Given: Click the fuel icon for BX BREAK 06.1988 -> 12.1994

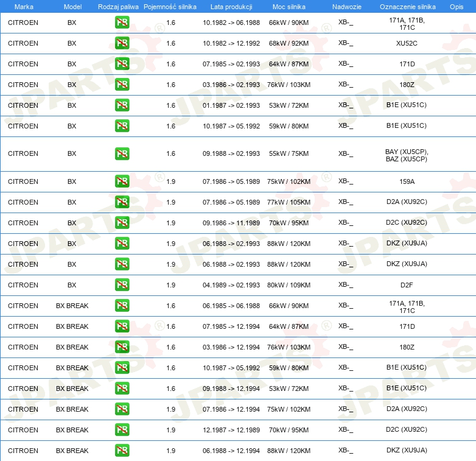Looking at the screenshot, I should click(x=122, y=451).
